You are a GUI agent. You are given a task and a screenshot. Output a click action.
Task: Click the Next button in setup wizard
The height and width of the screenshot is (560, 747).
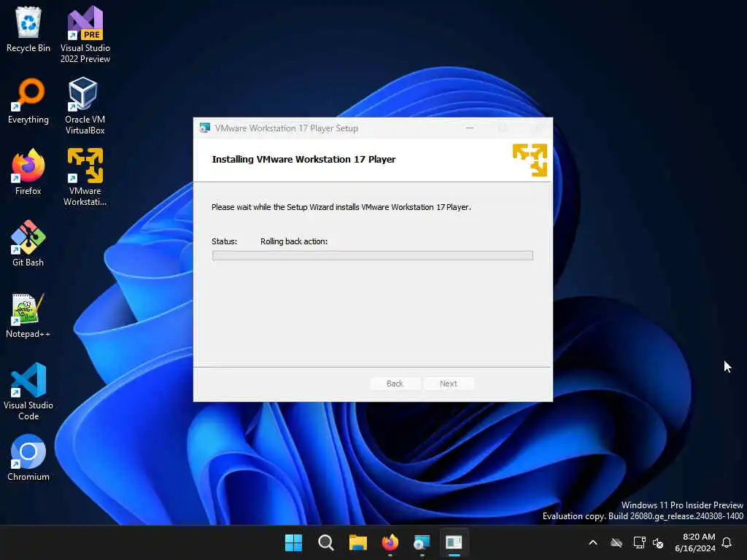(x=449, y=384)
